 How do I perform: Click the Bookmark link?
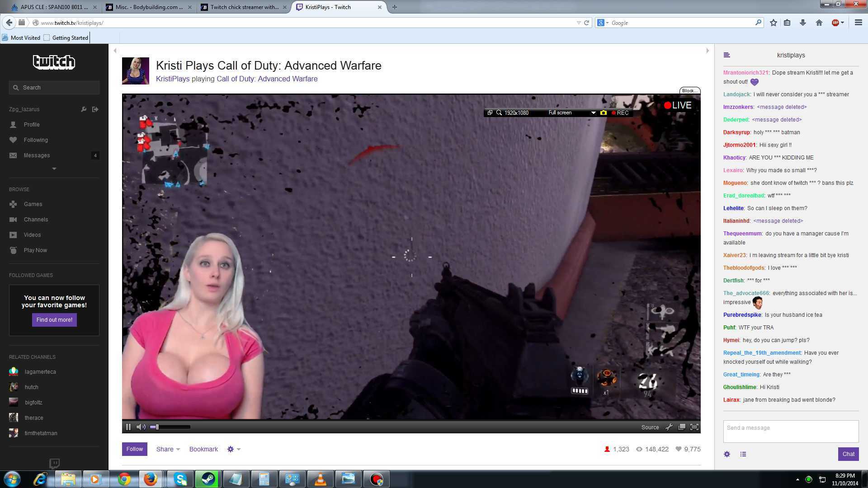(x=203, y=449)
